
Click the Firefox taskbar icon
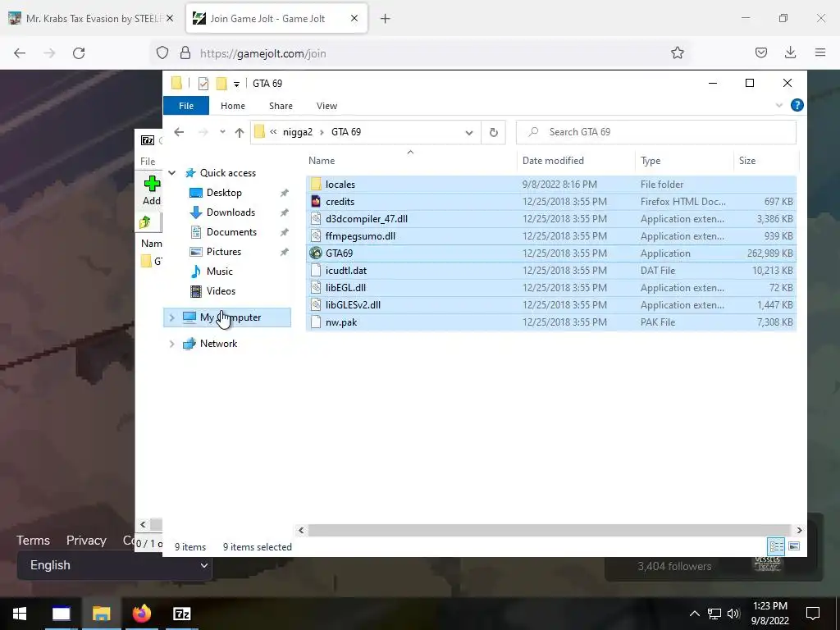click(x=141, y=614)
